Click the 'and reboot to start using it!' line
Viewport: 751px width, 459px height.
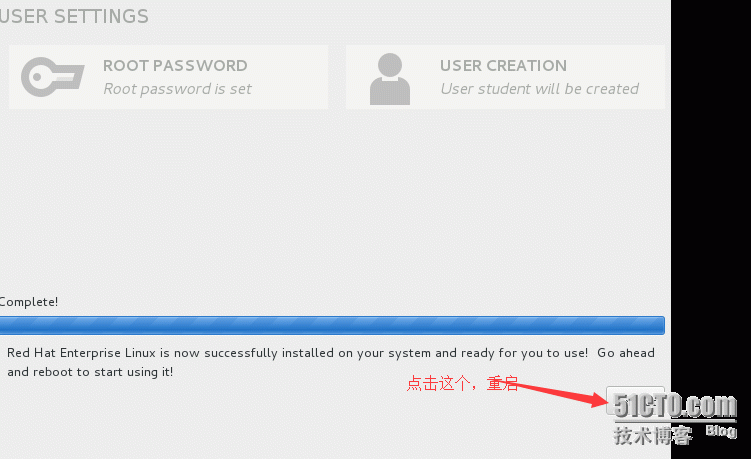pyautogui.click(x=90, y=372)
